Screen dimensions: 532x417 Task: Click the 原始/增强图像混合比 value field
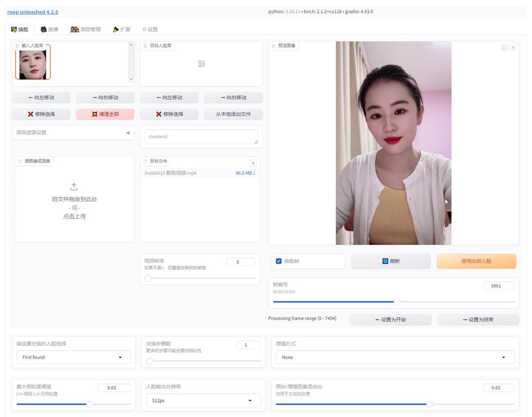499,388
